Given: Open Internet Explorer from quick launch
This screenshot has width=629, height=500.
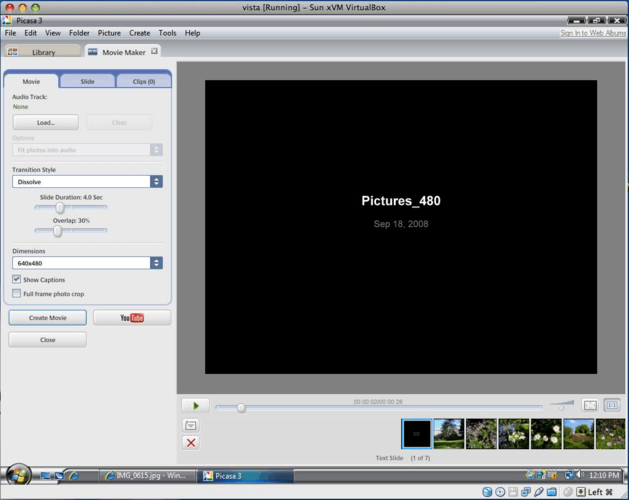Looking at the screenshot, I should point(74,475).
